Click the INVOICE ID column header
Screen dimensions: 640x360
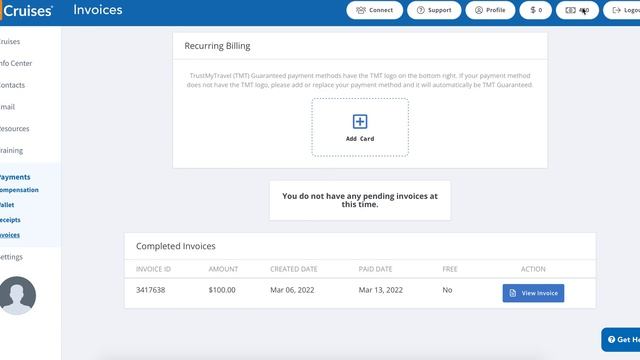(x=153, y=269)
